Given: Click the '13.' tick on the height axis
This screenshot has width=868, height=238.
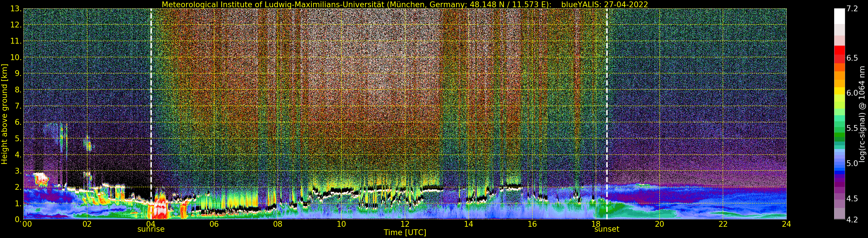Looking at the screenshot, I should pos(16,9).
